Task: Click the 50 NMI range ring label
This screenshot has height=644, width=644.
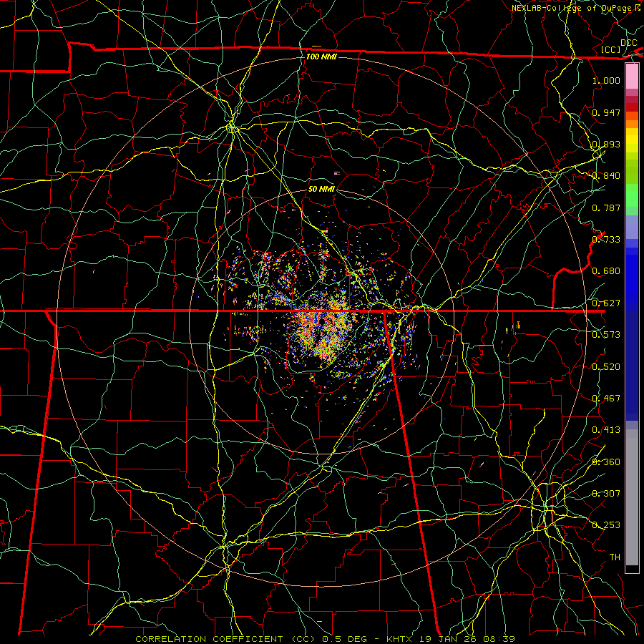Action: coord(321,189)
